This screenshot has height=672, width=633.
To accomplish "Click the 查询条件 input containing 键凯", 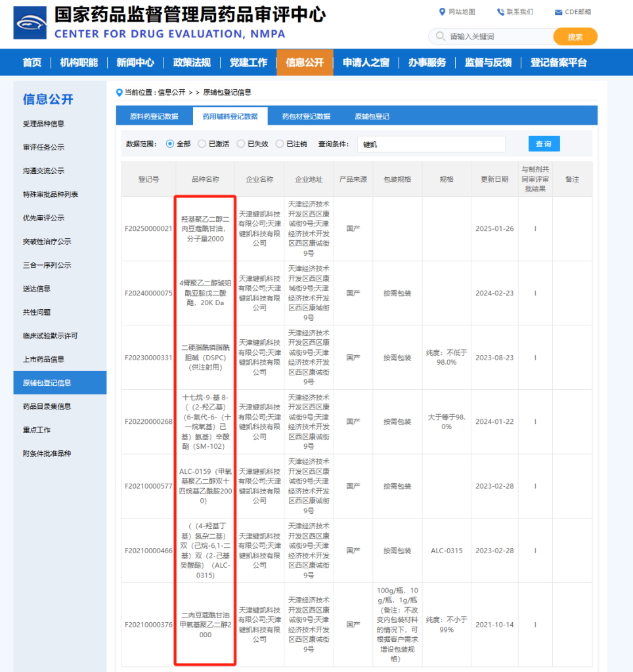I will coord(431,144).
